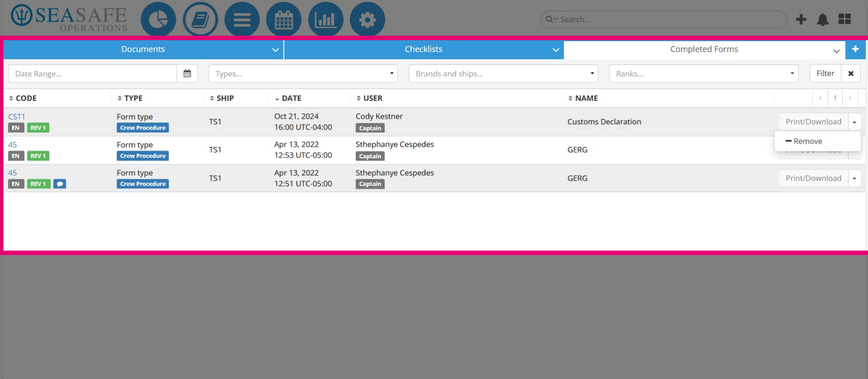Expand the Checklists tab chevron
868x379 pixels.
coord(556,50)
